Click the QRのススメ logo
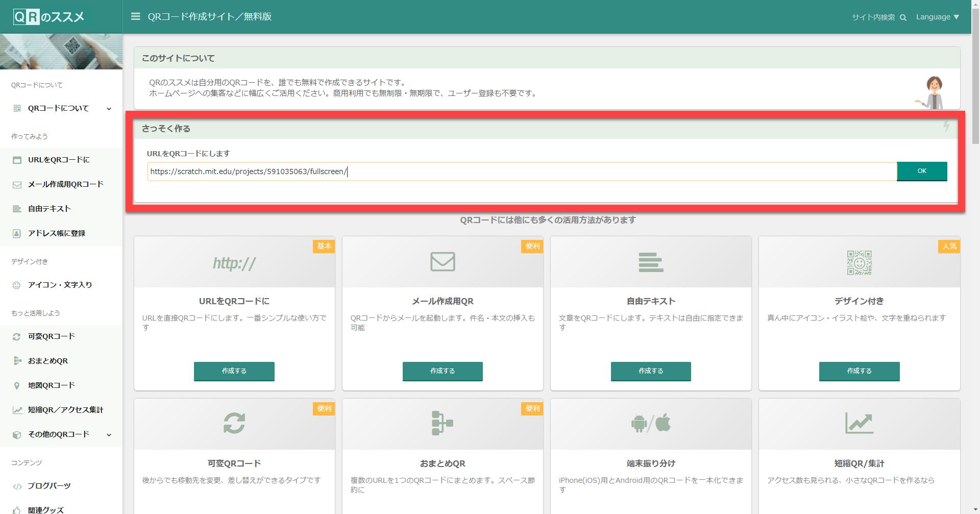Image resolution: width=980 pixels, height=514 pixels. [x=49, y=17]
